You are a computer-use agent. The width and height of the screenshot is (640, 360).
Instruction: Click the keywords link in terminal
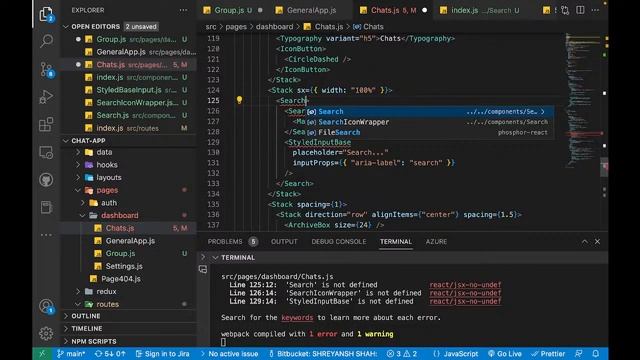[297, 318]
